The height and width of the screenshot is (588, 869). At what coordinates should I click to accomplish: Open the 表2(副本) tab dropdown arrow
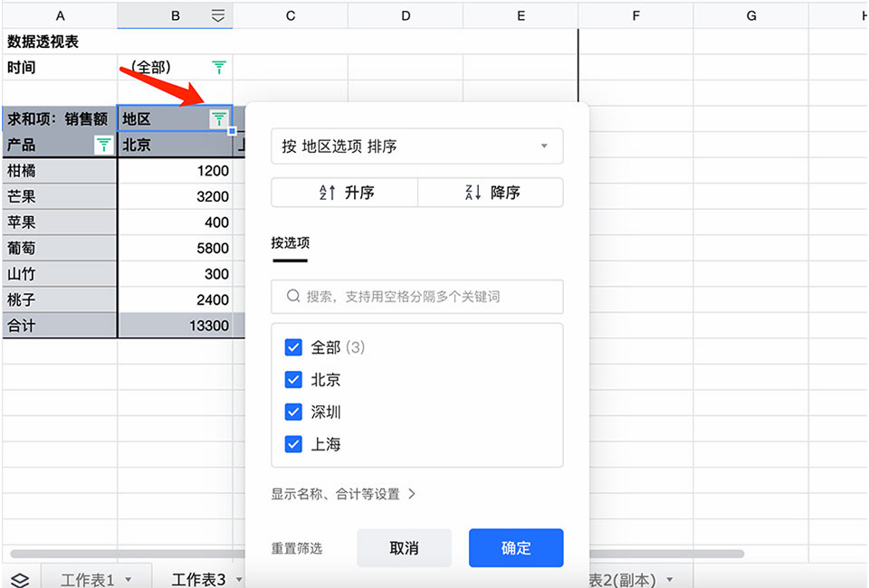(668, 579)
